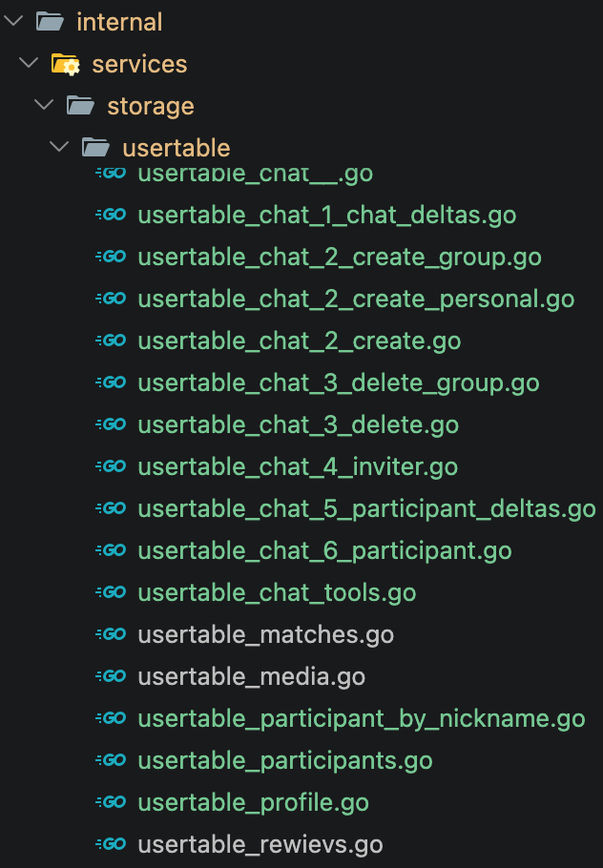Click Go icon beside usertable_matches.go
Image resolution: width=603 pixels, height=868 pixels.
coord(112,634)
